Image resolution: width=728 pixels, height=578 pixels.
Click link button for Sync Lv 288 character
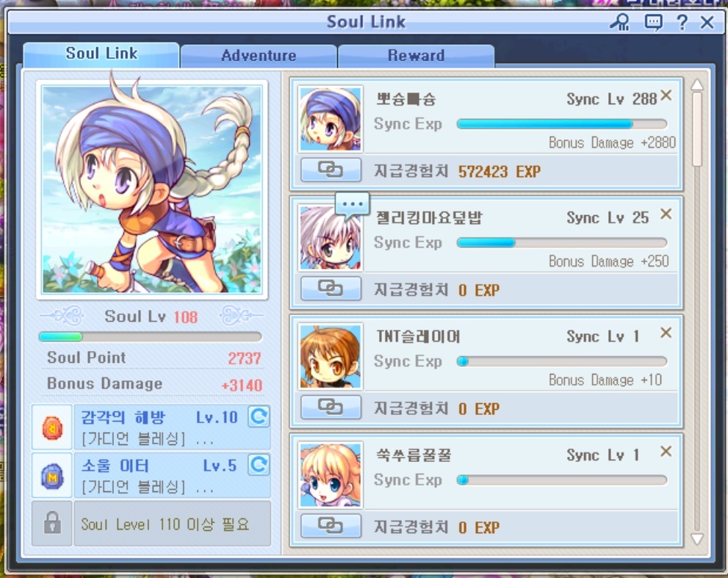click(331, 170)
